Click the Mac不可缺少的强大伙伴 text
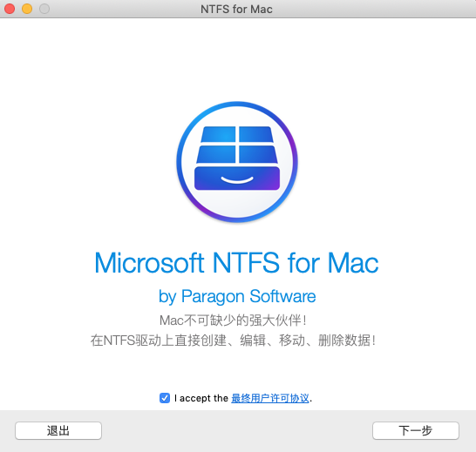This screenshot has width=476, height=452. click(233, 320)
